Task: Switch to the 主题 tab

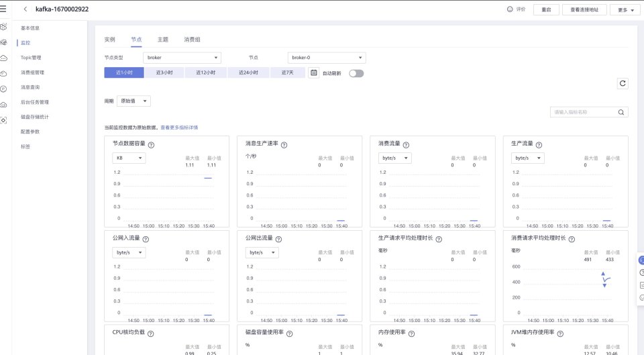Action: [163, 40]
